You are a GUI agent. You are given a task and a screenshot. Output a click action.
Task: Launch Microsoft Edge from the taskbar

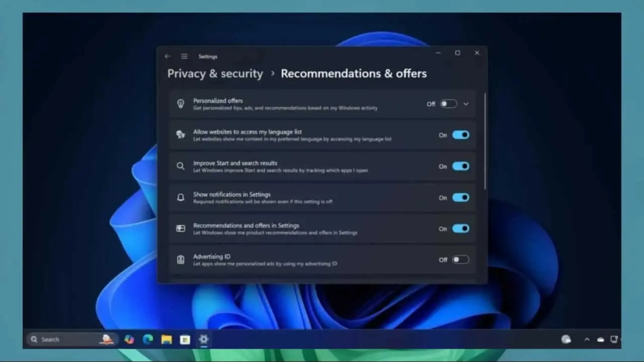148,340
